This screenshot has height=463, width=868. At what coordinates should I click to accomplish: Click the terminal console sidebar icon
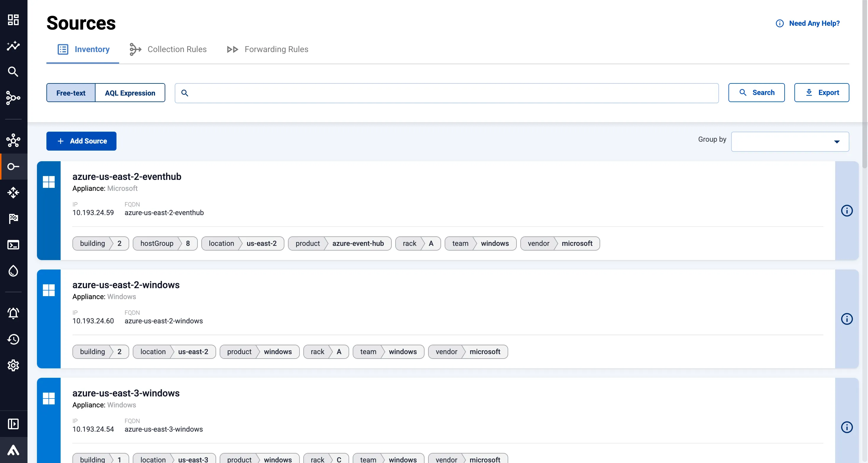(x=13, y=245)
